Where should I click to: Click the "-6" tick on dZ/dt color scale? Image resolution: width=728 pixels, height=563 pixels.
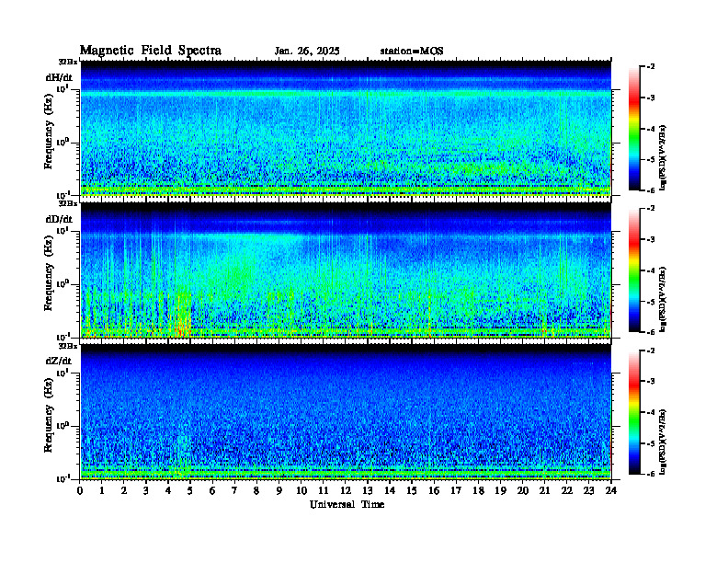(x=651, y=474)
